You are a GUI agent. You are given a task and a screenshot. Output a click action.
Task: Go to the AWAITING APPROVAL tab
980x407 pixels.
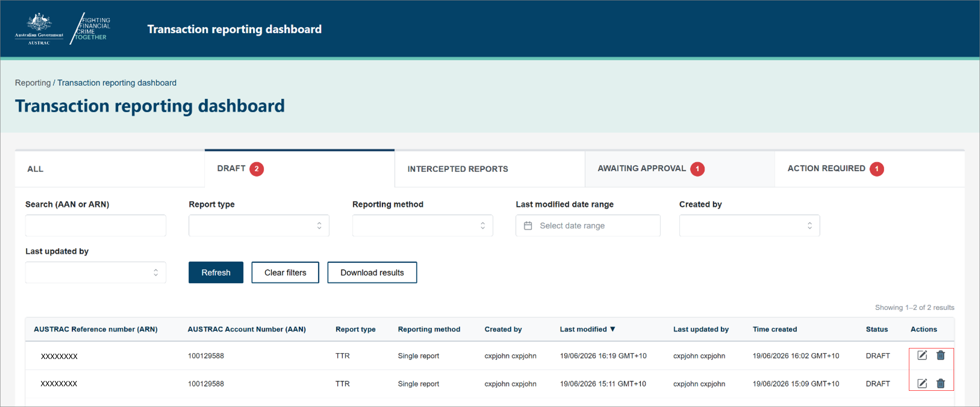click(680, 169)
